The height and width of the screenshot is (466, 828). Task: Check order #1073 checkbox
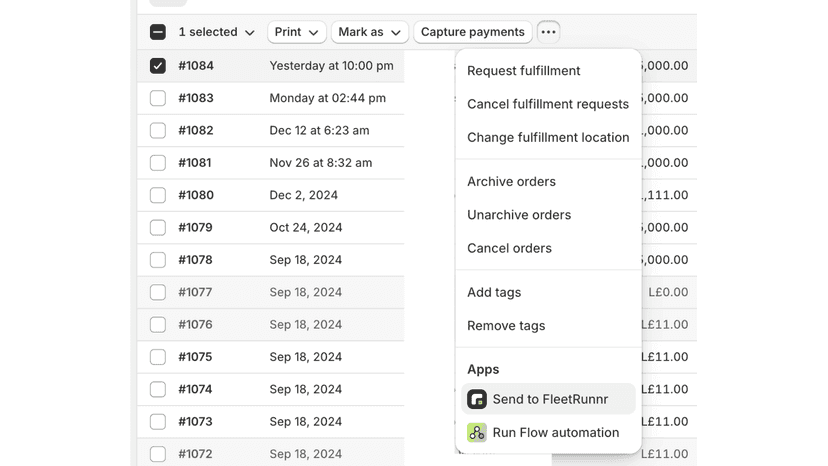[157, 422]
